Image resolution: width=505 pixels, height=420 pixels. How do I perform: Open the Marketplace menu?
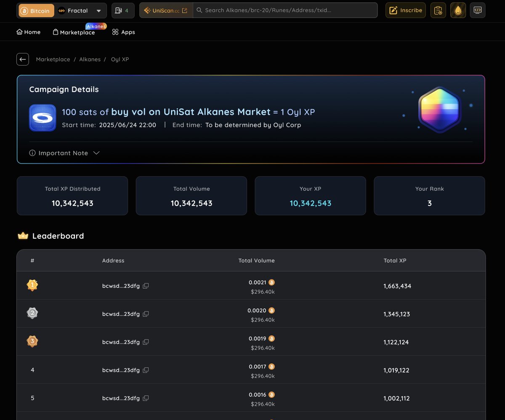(74, 32)
